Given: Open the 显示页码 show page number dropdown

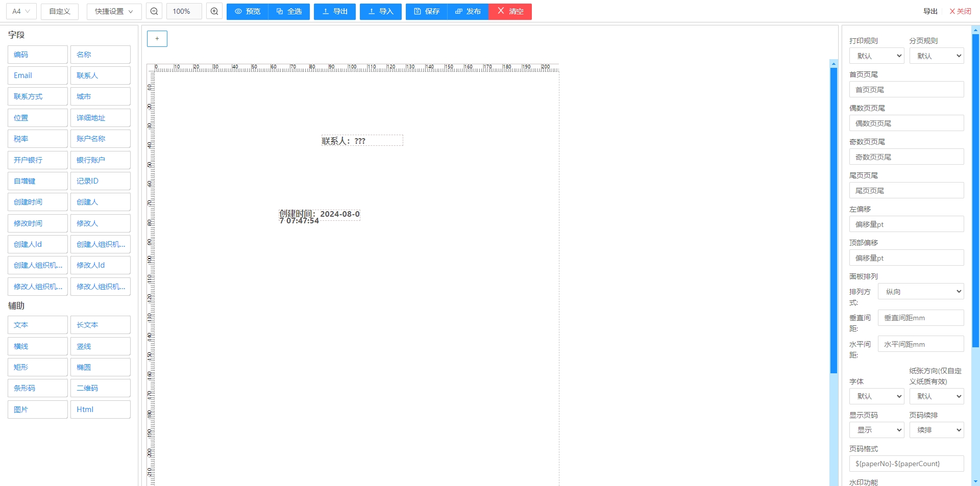Looking at the screenshot, I should pos(876,429).
